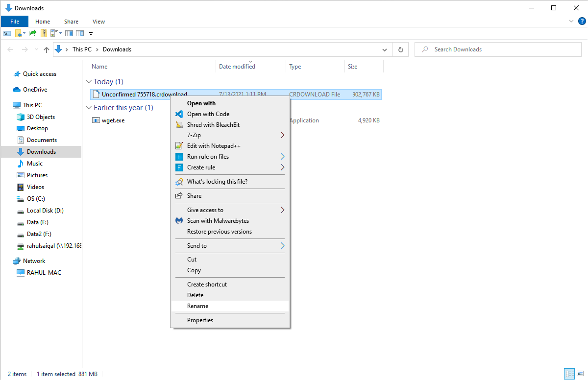Click the Help question mark icon
The width and height of the screenshot is (588, 380).
[582, 21]
